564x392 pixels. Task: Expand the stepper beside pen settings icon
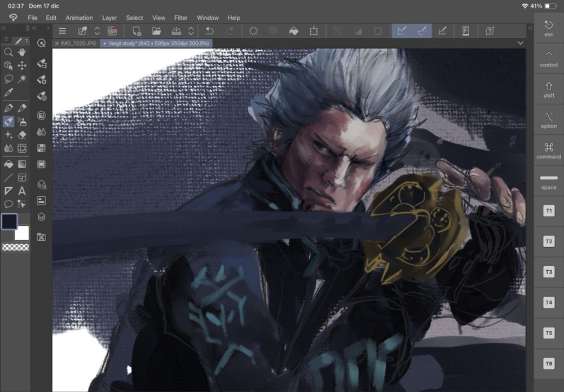coord(97,31)
